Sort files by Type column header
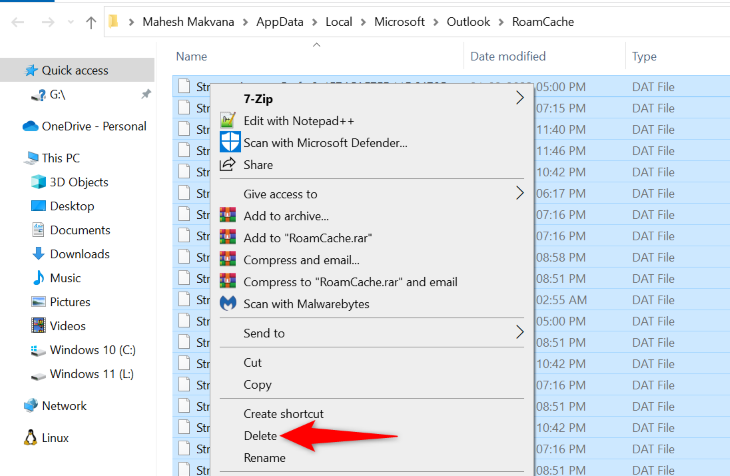Image resolution: width=730 pixels, height=476 pixels. (644, 56)
